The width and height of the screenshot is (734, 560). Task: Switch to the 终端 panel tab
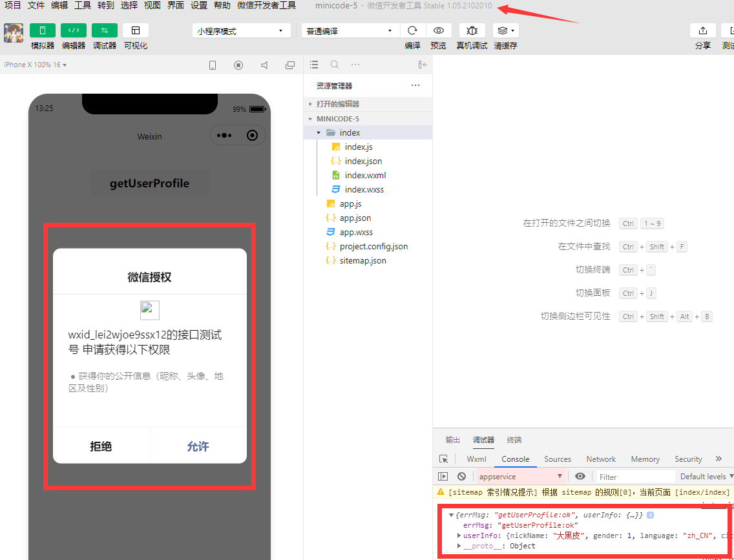pos(514,440)
